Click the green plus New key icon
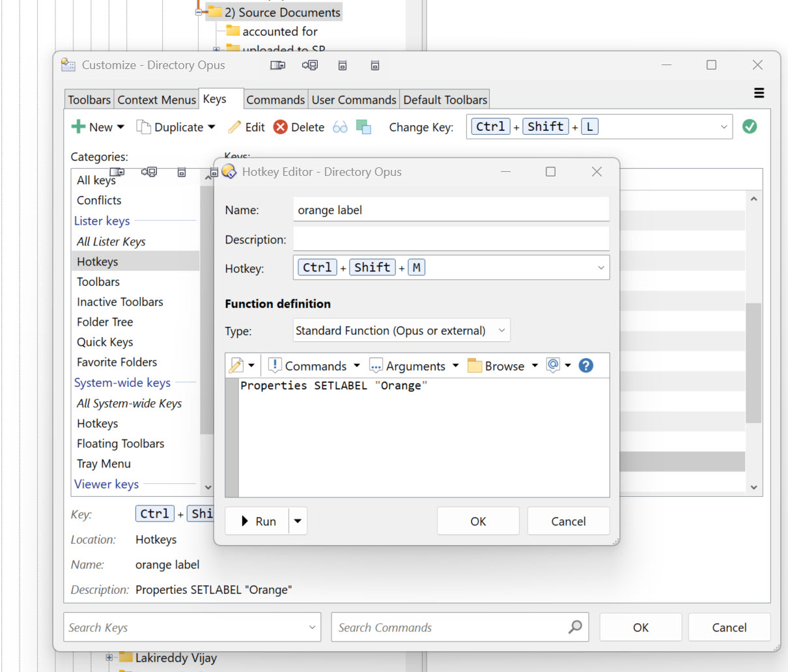788x672 pixels. tap(78, 126)
